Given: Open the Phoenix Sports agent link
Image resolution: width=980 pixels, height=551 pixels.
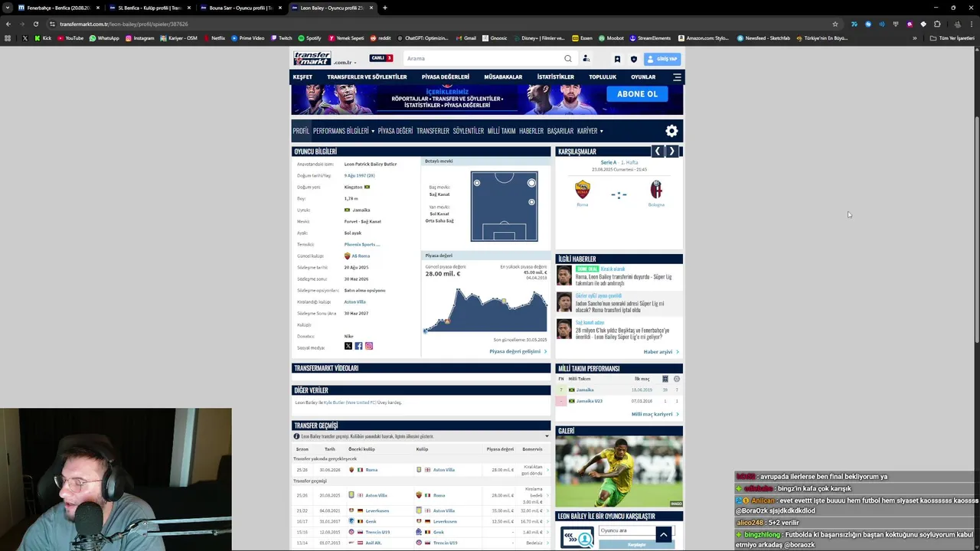Looking at the screenshot, I should 361,244.
